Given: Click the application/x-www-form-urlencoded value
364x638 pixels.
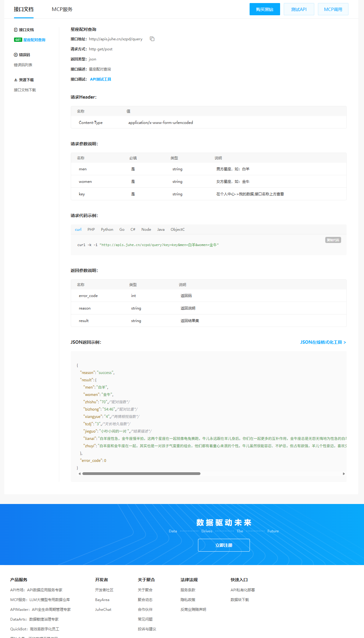Looking at the screenshot, I should (160, 123).
